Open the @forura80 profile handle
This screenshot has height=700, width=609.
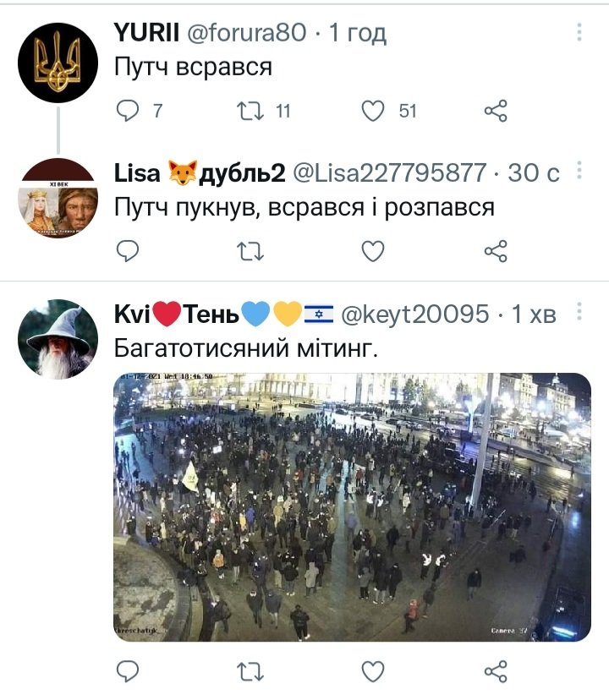(246, 33)
